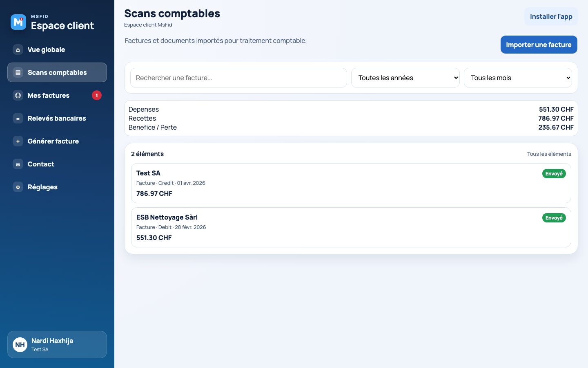
Task: Click the Envoyé badge on ESB Nettoyage
Action: coord(554,218)
